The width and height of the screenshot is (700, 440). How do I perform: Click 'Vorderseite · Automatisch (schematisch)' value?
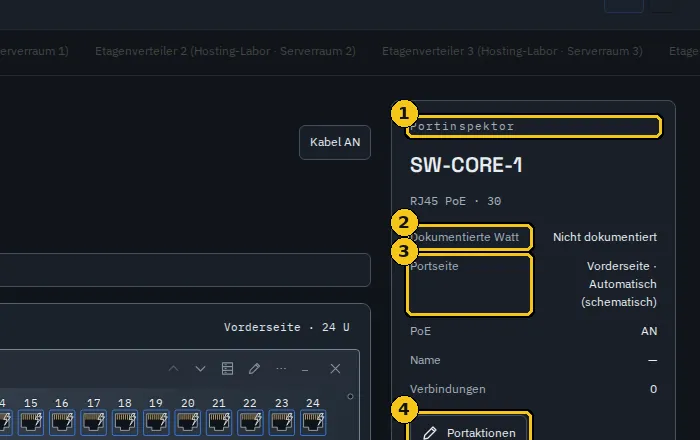coord(619,284)
